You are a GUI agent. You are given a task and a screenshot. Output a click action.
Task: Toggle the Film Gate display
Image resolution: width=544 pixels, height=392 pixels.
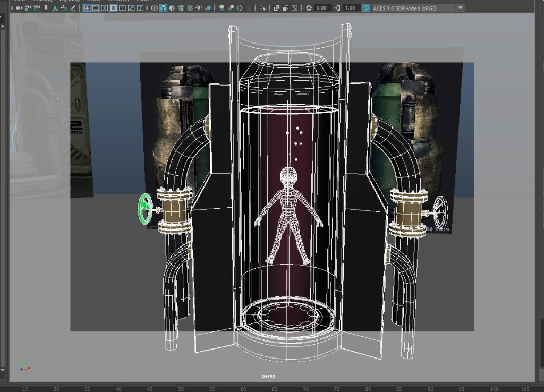(96, 8)
